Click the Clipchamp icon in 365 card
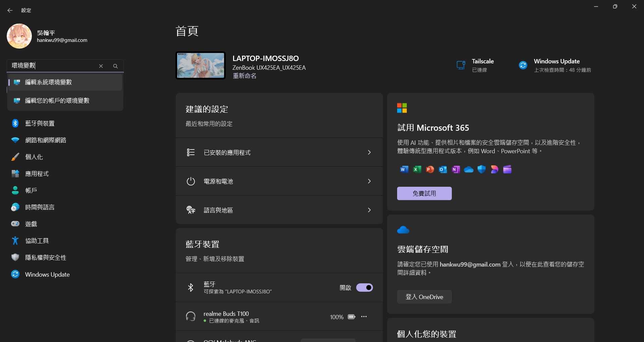This screenshot has height=342, width=644. (x=507, y=169)
